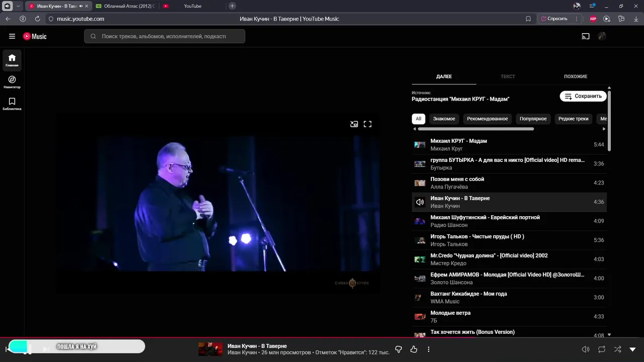Open the ABP extension
Image resolution: width=644 pixels, height=362 pixels.
[593, 19]
